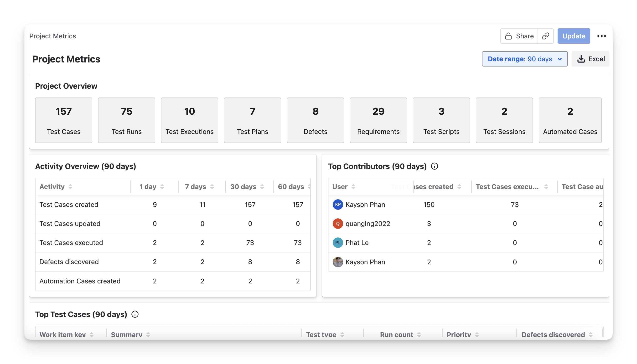The width and height of the screenshot is (637, 364).
Task: Sort by Run count column
Action: pos(419,334)
